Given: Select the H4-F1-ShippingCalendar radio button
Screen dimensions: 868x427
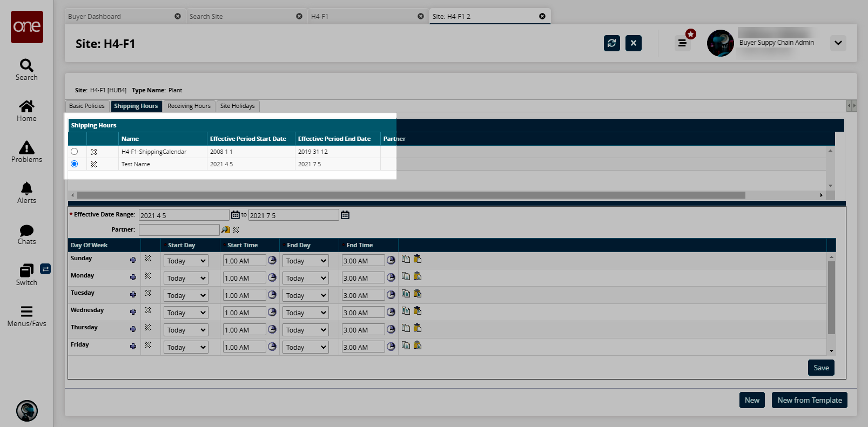Looking at the screenshot, I should click(x=75, y=152).
